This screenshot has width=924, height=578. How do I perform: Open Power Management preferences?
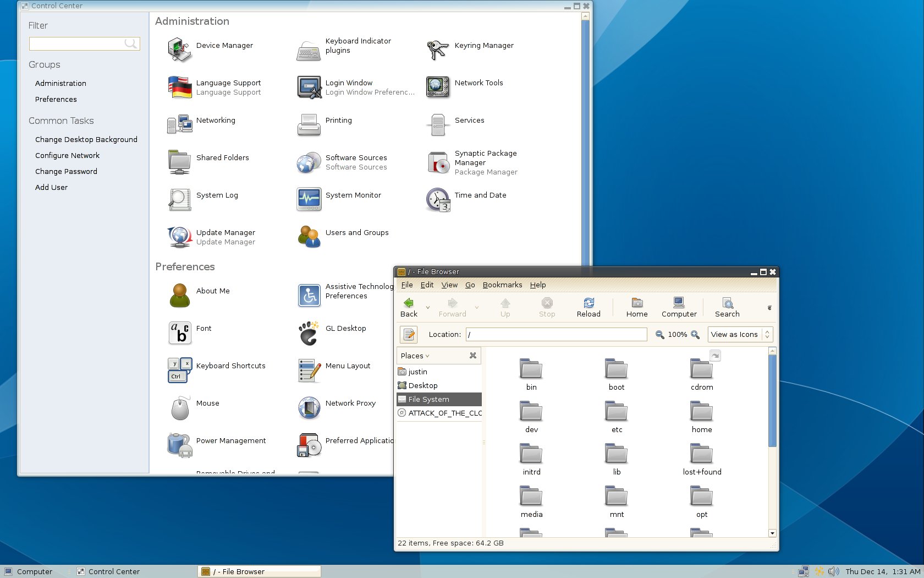coord(217,444)
